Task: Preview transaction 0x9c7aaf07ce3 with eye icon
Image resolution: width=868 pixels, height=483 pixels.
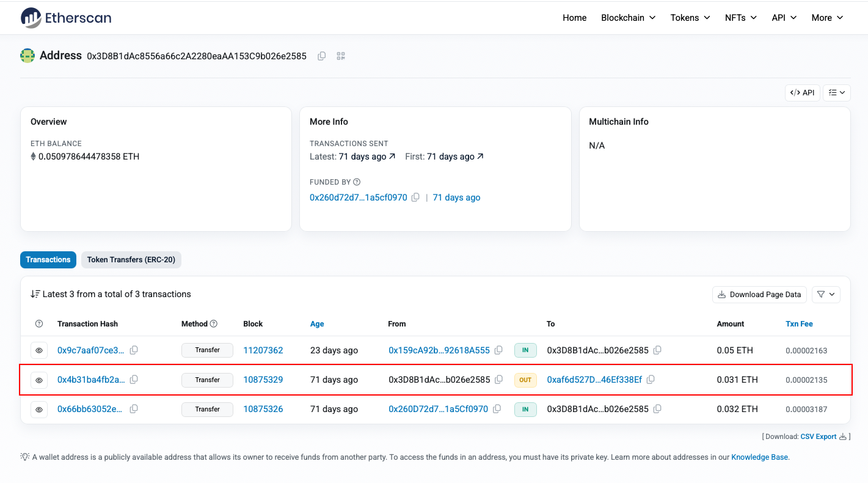Action: [39, 350]
